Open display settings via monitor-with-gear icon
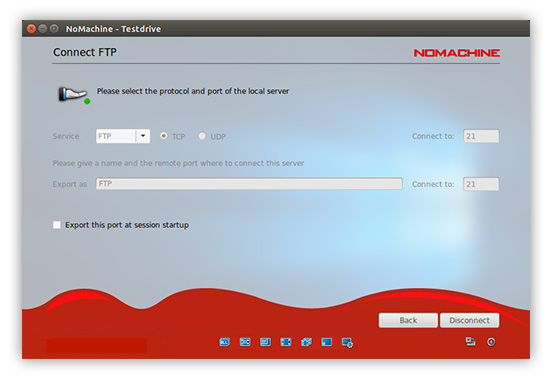 coord(347,342)
